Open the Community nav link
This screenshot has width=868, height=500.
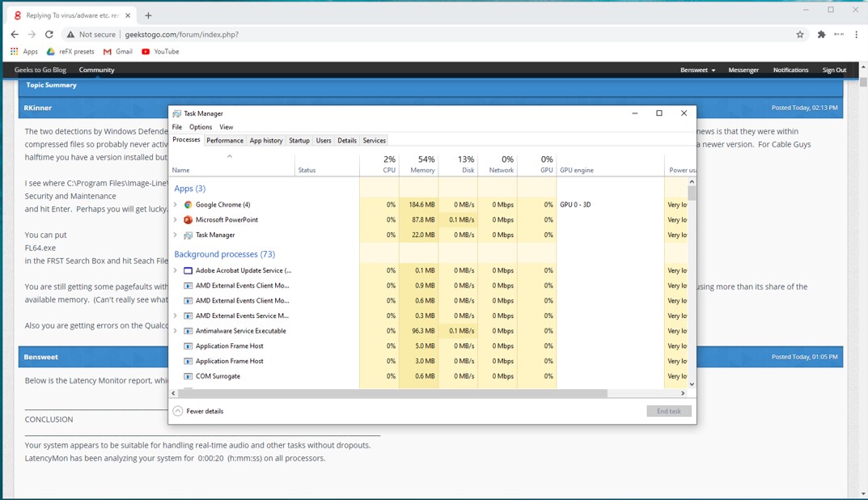tap(97, 70)
